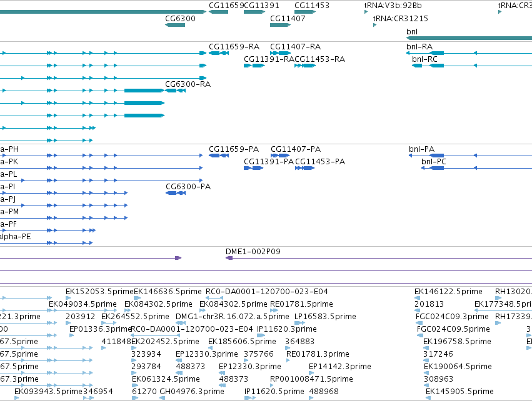This screenshot has height=401, width=532.
Task: Open the FGC024C09.3prime EST label
Action: tap(452, 317)
